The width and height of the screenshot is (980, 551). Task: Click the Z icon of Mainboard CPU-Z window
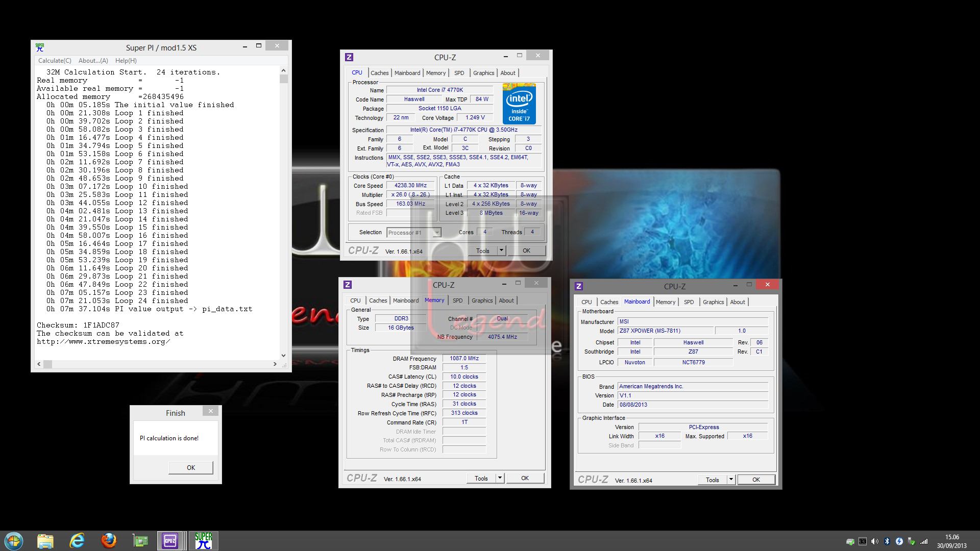tap(579, 286)
